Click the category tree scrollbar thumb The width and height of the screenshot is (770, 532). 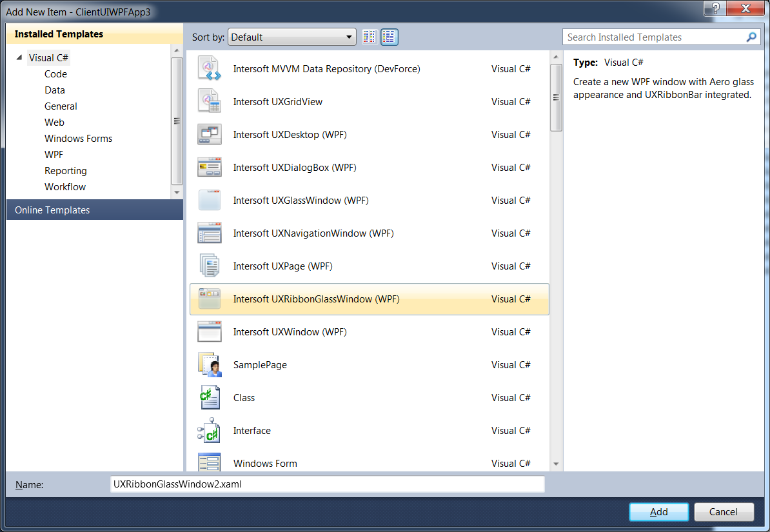tap(177, 121)
